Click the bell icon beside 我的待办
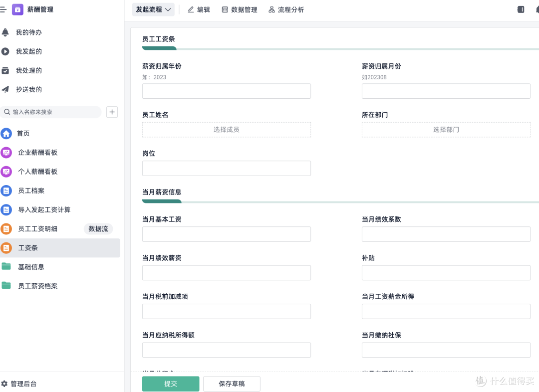This screenshot has height=392, width=539. click(5, 32)
